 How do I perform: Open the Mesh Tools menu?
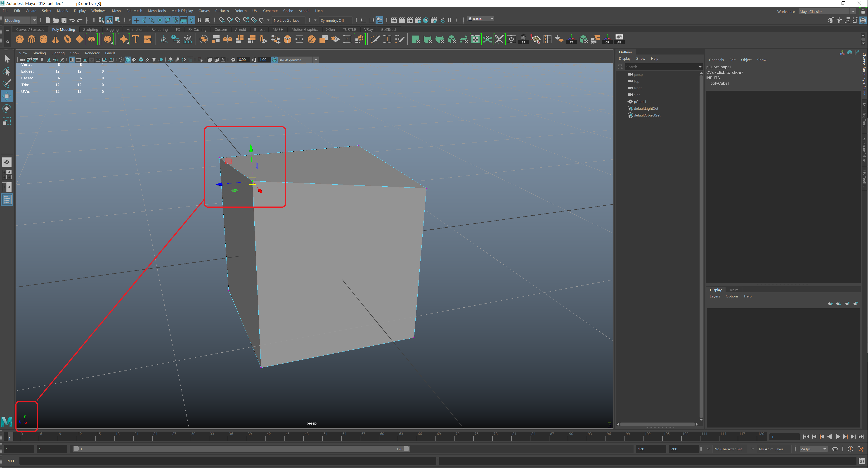pos(157,11)
